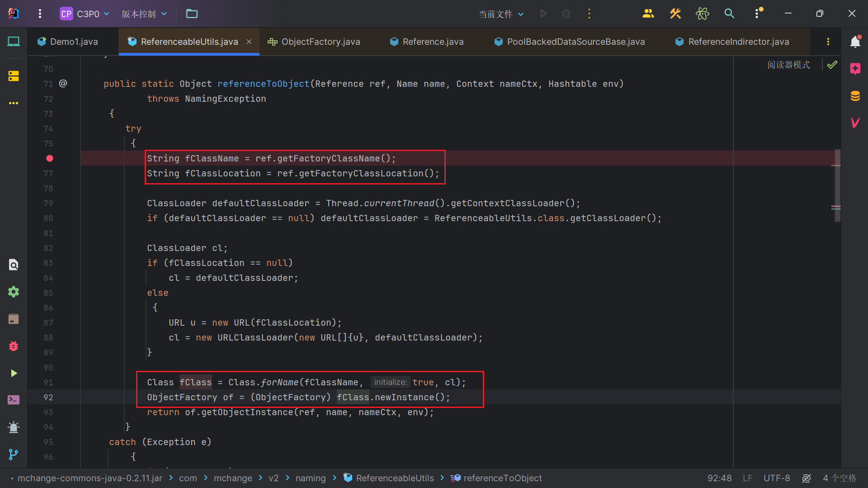Open the Git branch tool window
868x488 pixels.
pyautogui.click(x=14, y=454)
